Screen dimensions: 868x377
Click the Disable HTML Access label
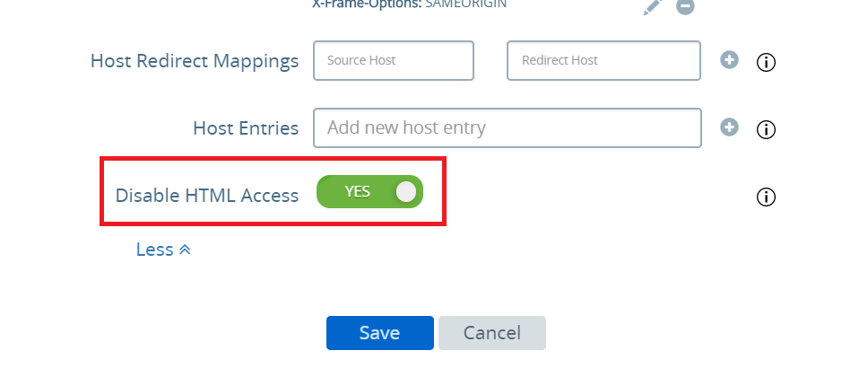207,196
